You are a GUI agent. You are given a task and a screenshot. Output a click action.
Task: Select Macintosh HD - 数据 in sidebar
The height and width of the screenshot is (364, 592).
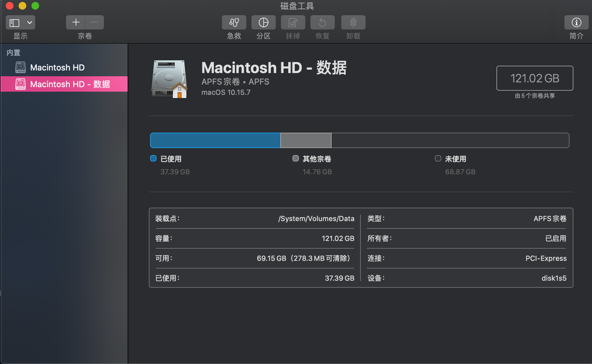click(x=64, y=84)
